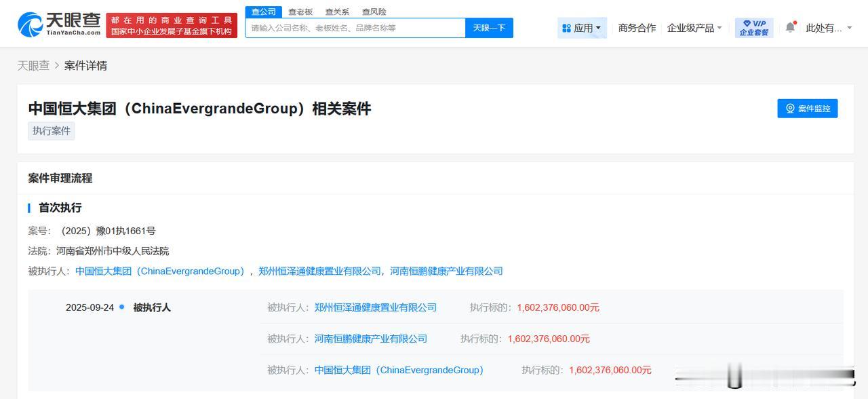The height and width of the screenshot is (399, 868).
Task: Select court name 河南省郑州市中级人民法院
Action: click(x=113, y=251)
